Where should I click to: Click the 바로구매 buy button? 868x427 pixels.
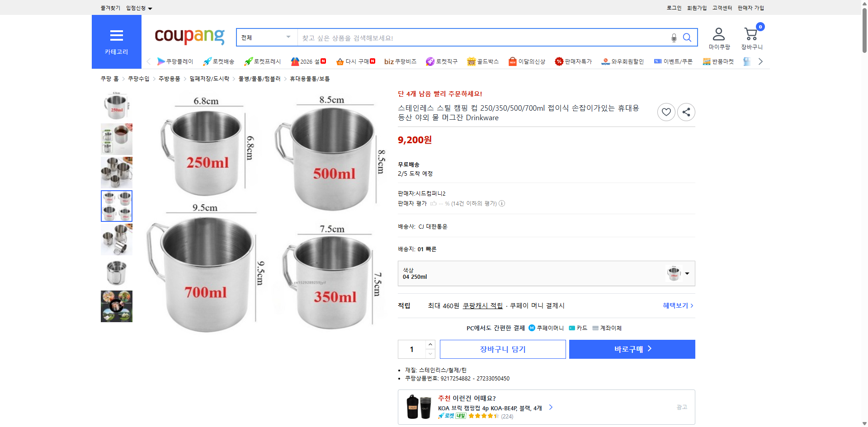(x=632, y=349)
